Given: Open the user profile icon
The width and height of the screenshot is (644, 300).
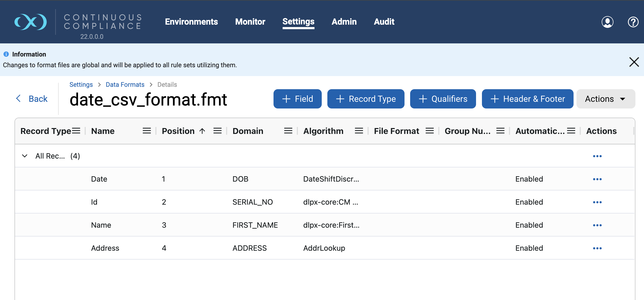Looking at the screenshot, I should click(607, 22).
